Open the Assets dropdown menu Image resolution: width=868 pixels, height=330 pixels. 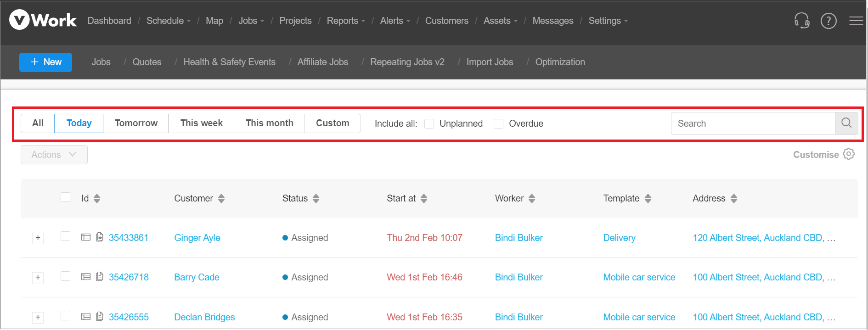pos(501,21)
